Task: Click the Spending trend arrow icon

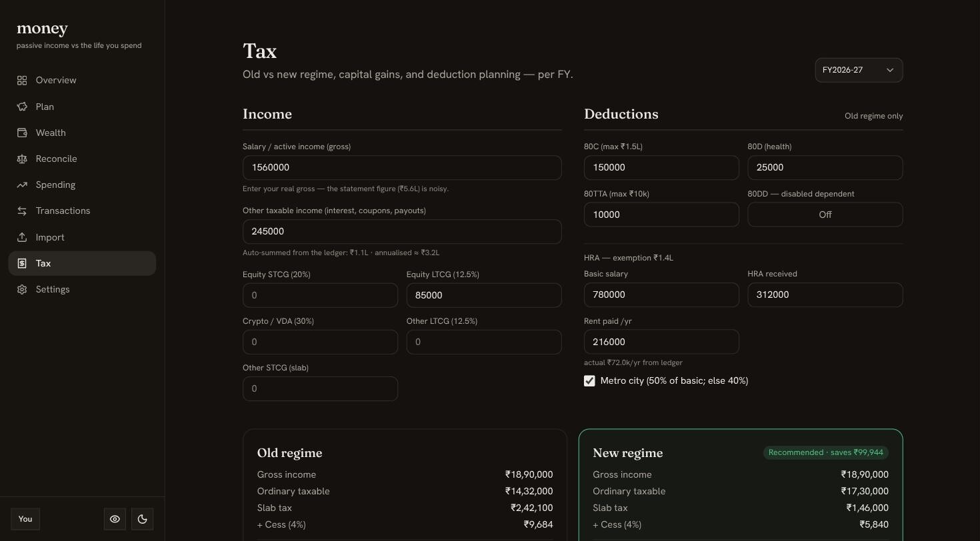Action: point(22,185)
